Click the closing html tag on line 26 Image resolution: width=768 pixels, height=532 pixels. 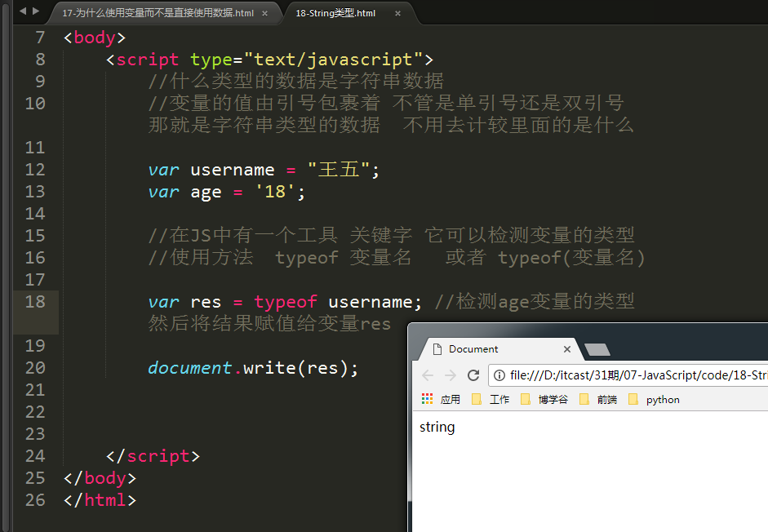click(x=100, y=500)
